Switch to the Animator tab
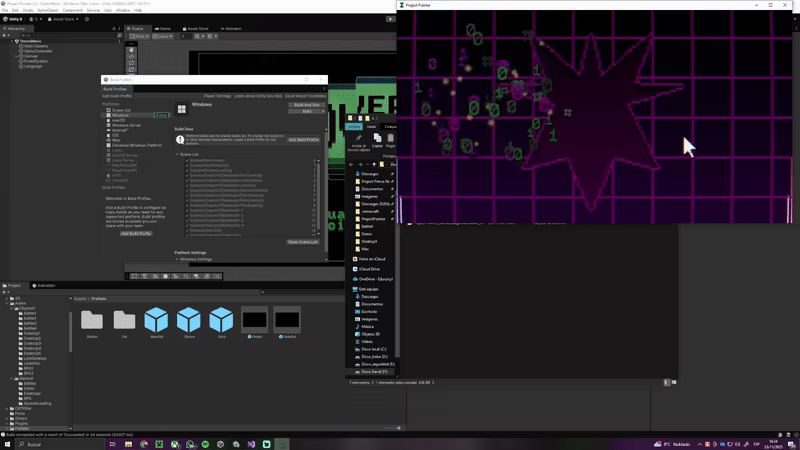This screenshot has height=450, width=800. click(x=231, y=29)
